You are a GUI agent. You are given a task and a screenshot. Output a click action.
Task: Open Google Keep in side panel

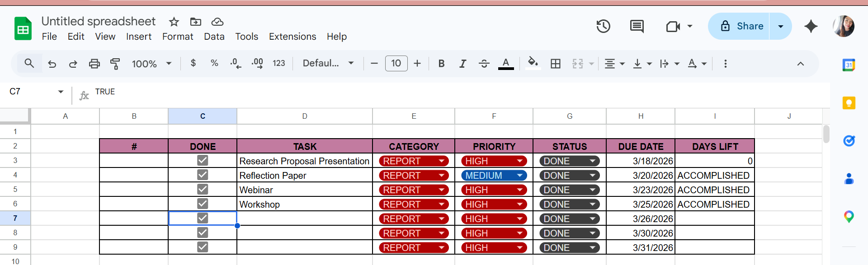849,103
